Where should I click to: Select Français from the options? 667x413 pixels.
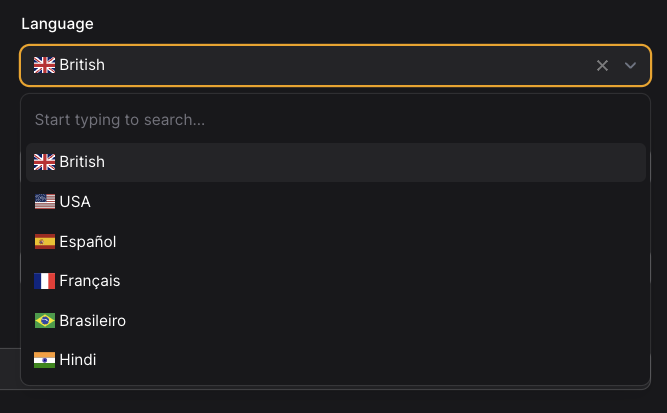(336, 281)
